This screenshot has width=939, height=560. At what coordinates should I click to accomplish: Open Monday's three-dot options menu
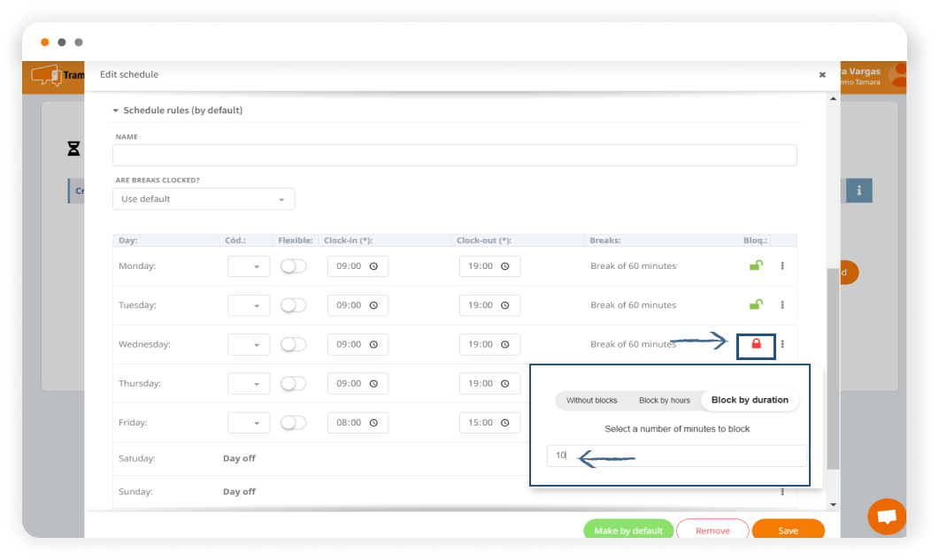[782, 266]
